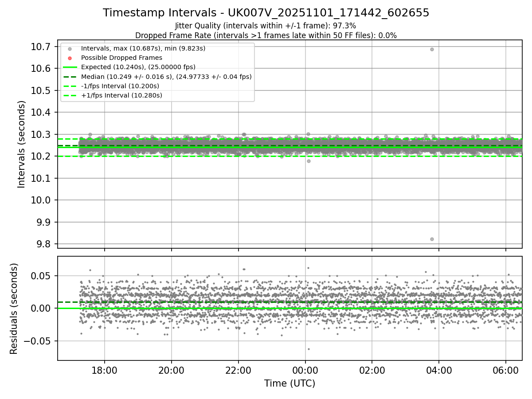Click the 06:00 time tick label

point(506,370)
